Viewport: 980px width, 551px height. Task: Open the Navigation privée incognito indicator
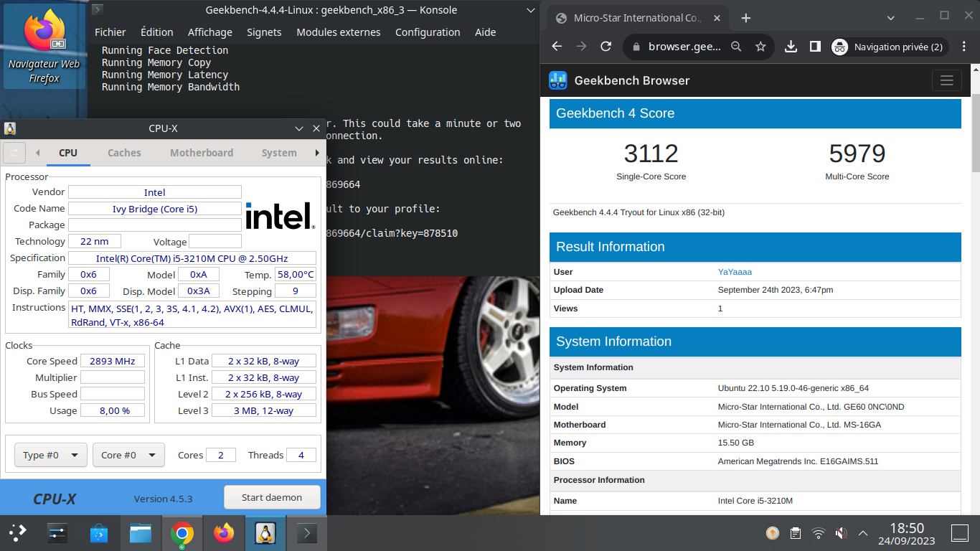889,47
